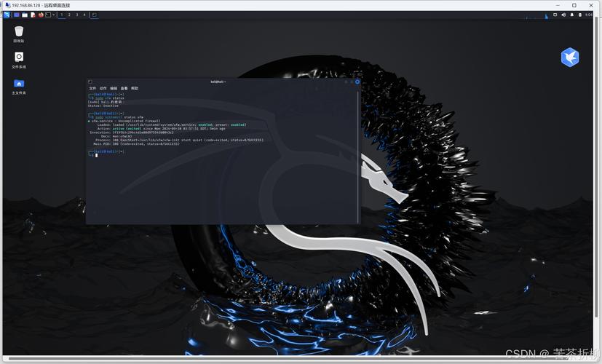602x364 pixels.
Task: Launch Firefox from the top panel
Action: pyautogui.click(x=41, y=15)
